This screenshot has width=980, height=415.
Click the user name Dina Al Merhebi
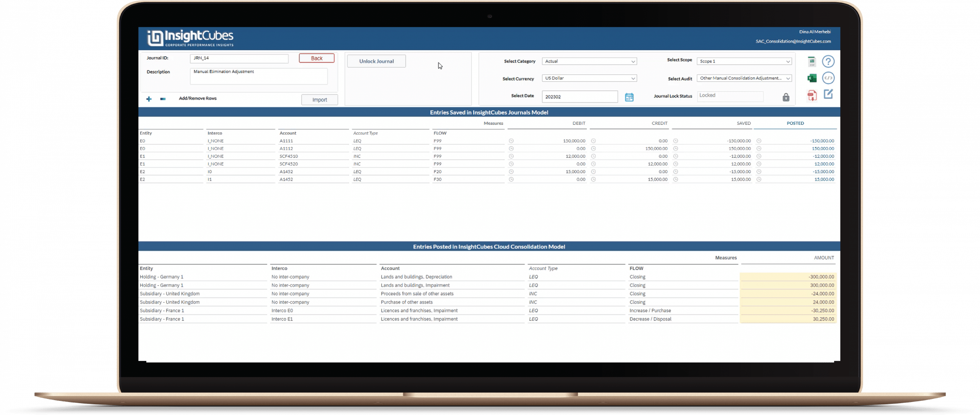(815, 32)
